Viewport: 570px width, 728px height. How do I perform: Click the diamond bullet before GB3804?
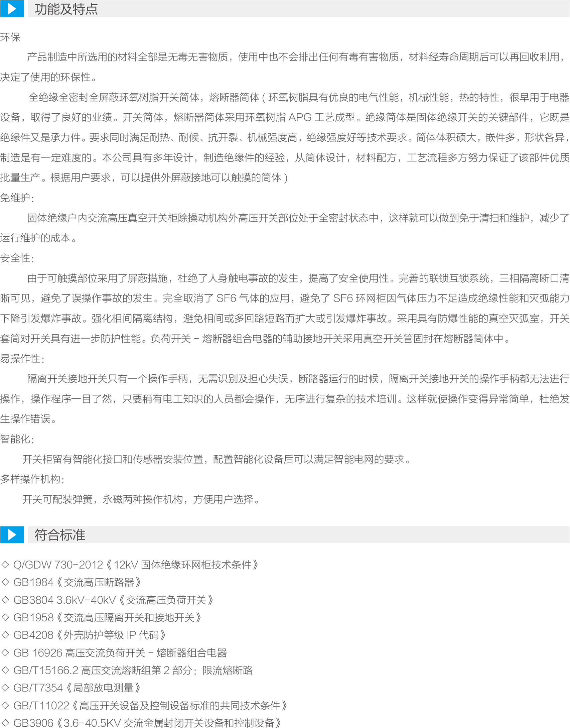point(5,600)
